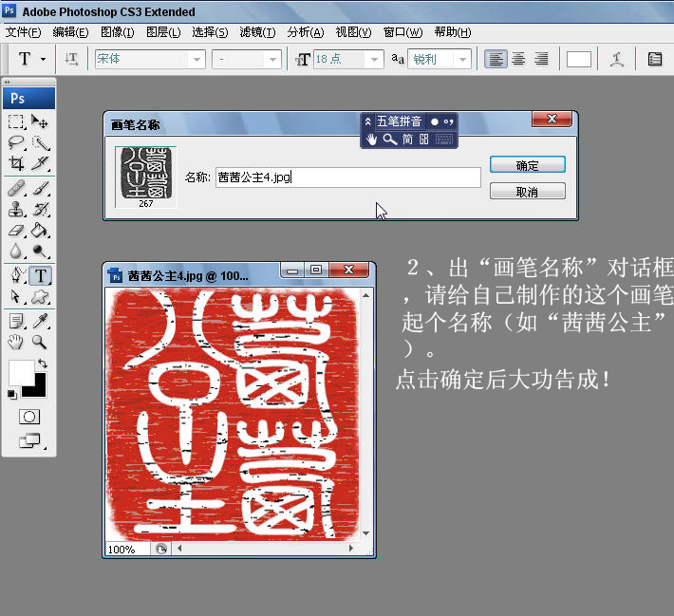Click the 100% zoom field in document window
Viewport: 674px width, 616px height.
127,550
